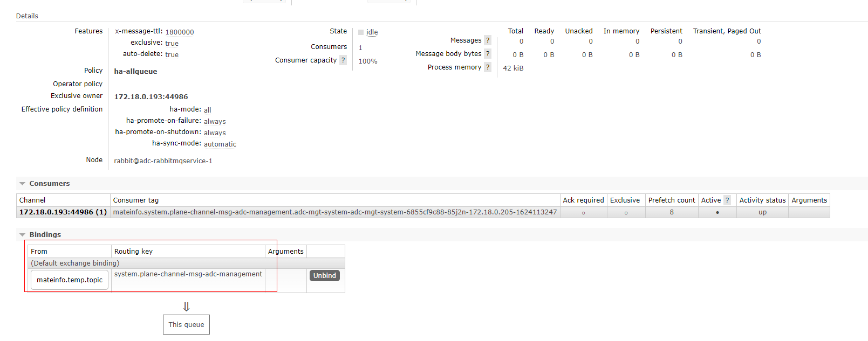Click the Transient, Paged Out column header
Image resolution: width=868 pixels, height=341 pixels.
click(x=727, y=31)
